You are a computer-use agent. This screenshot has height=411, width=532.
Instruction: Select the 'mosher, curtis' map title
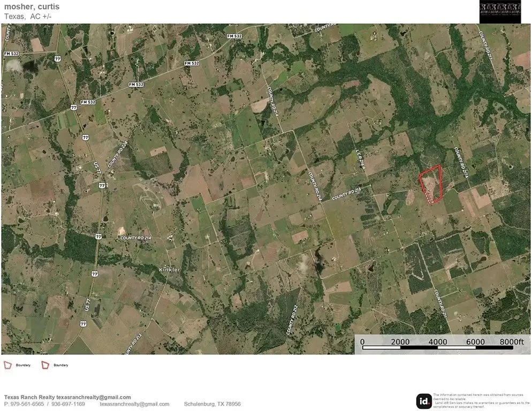click(32, 6)
